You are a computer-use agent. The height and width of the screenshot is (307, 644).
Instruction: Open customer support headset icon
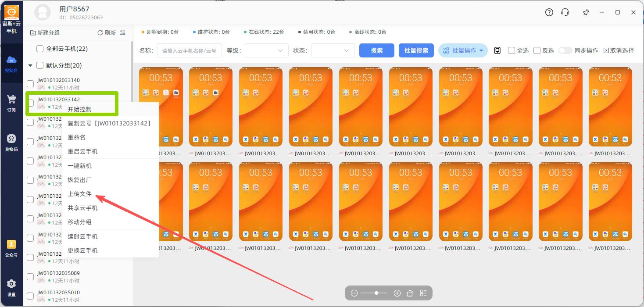pos(565,12)
